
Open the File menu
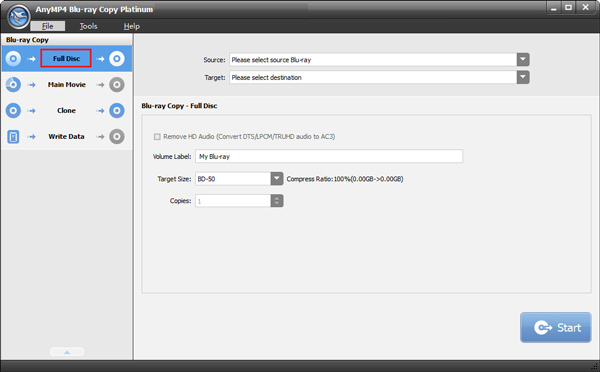pyautogui.click(x=48, y=26)
